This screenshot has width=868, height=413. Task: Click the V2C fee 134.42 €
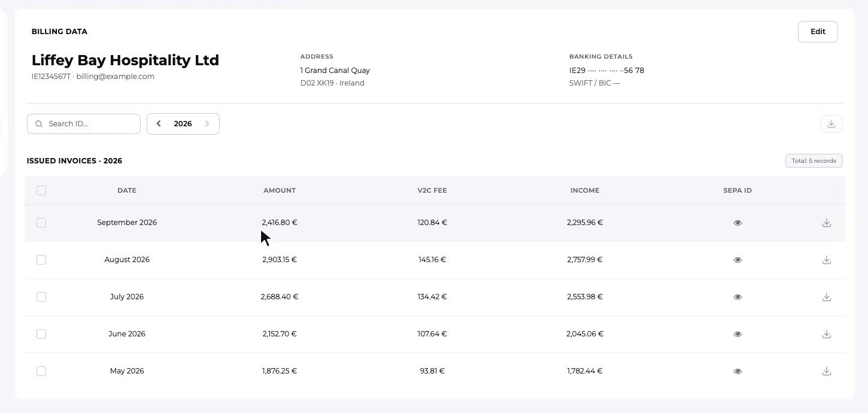tap(432, 297)
